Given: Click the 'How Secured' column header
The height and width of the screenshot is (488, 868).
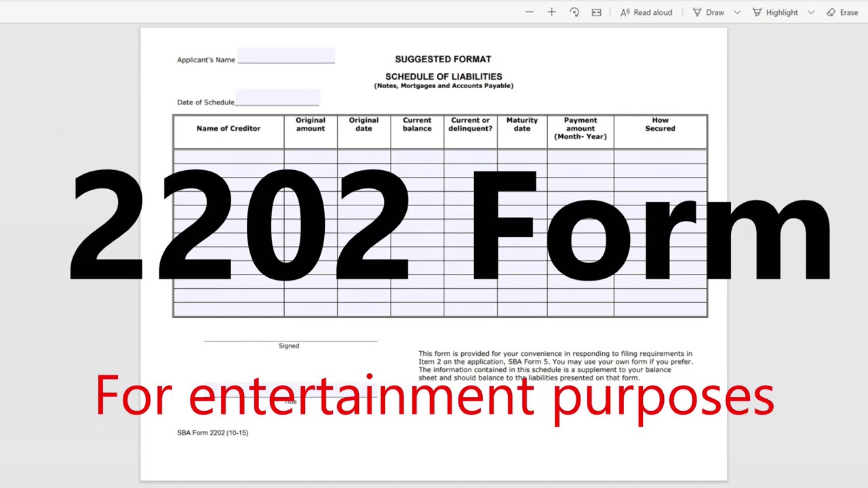Looking at the screenshot, I should (660, 124).
